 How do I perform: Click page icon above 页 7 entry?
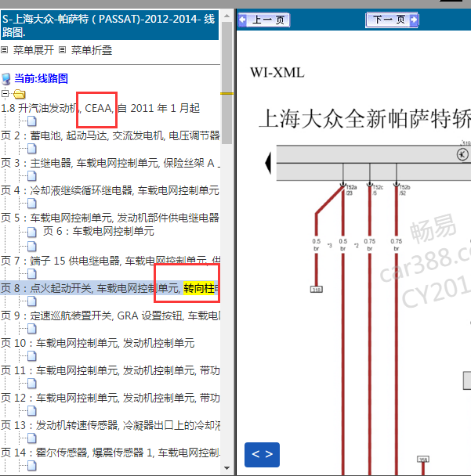tap(32, 246)
